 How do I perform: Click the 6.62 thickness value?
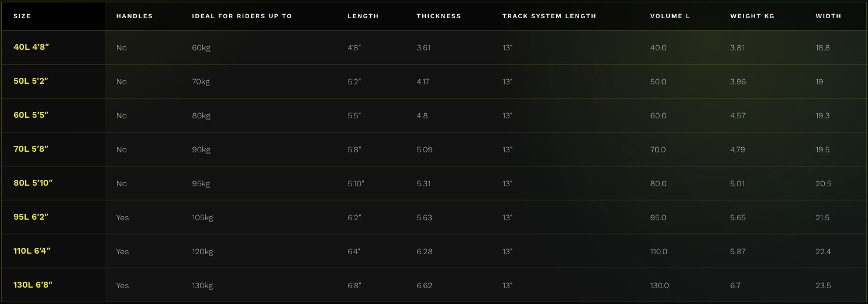point(425,286)
